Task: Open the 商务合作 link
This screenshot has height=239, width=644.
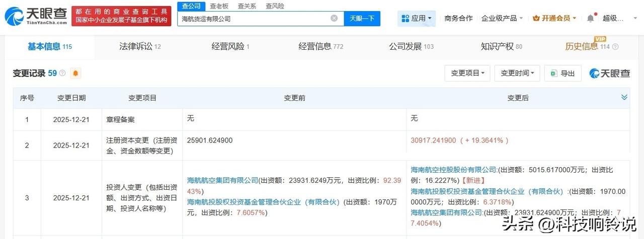Action: (x=458, y=18)
